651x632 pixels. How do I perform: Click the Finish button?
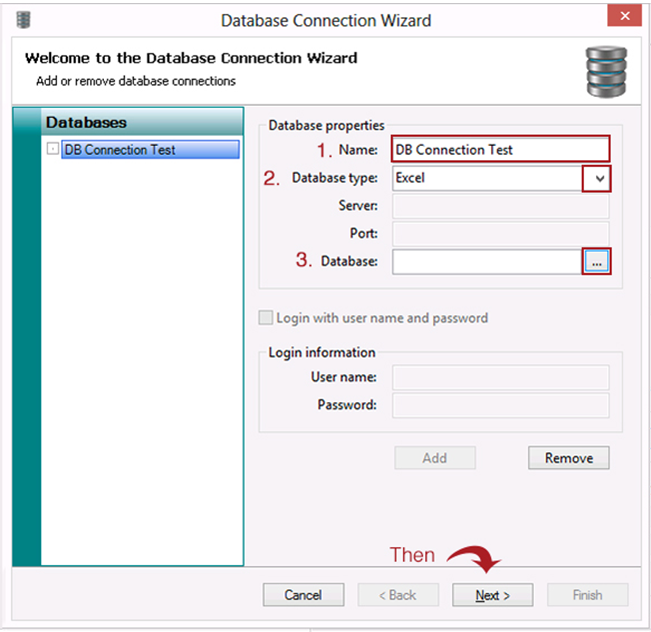click(x=587, y=595)
